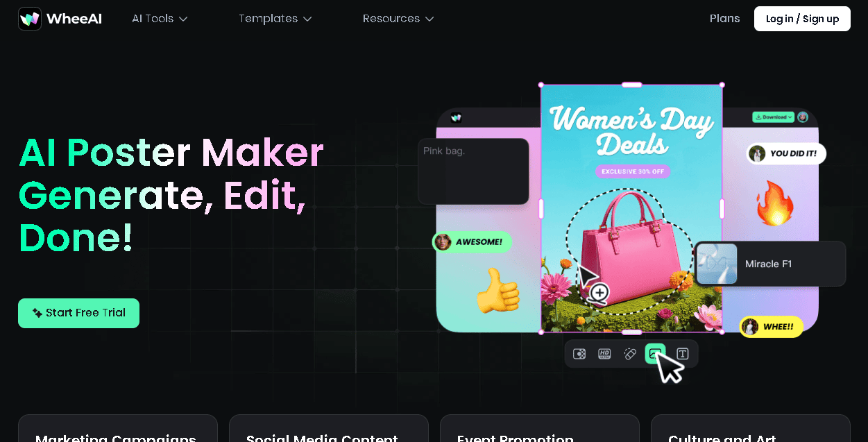Select the Miracle F1 model thumbnail
Screen dimensions: 868x442
[717, 264]
